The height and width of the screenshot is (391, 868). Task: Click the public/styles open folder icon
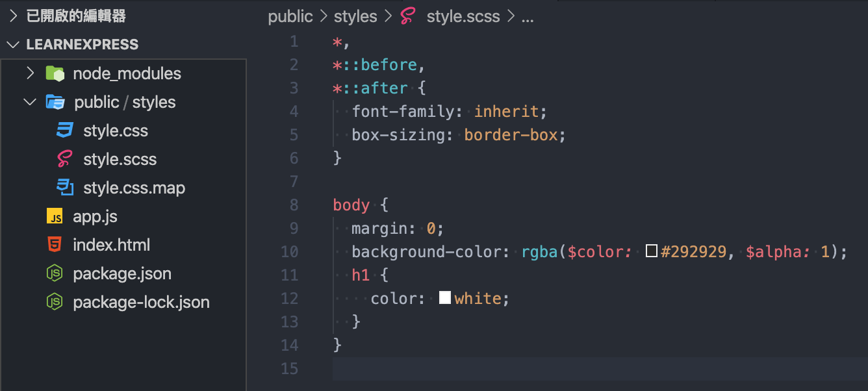coord(55,102)
